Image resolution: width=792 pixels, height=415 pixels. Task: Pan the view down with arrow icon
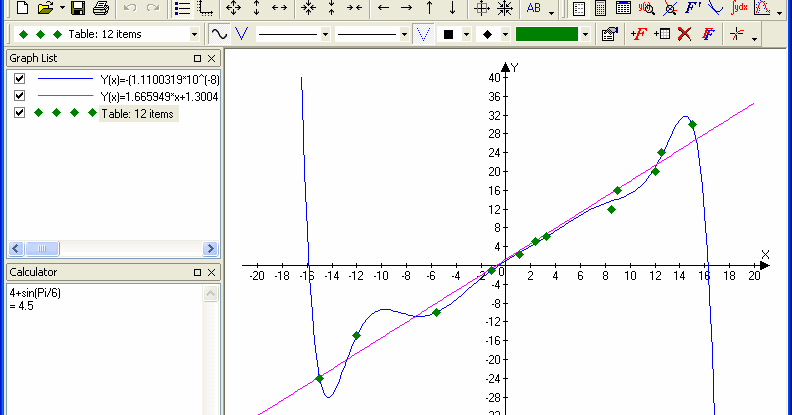453,8
